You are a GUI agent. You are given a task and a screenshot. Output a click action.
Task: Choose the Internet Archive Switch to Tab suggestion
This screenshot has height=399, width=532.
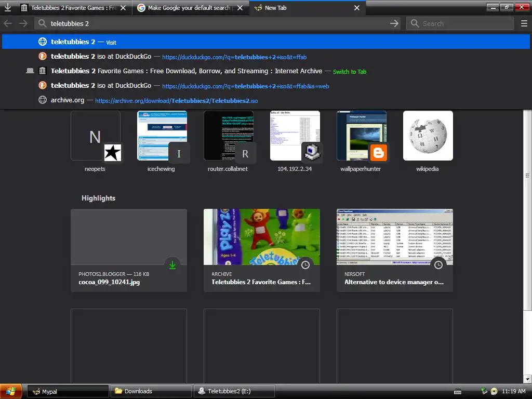[266, 71]
